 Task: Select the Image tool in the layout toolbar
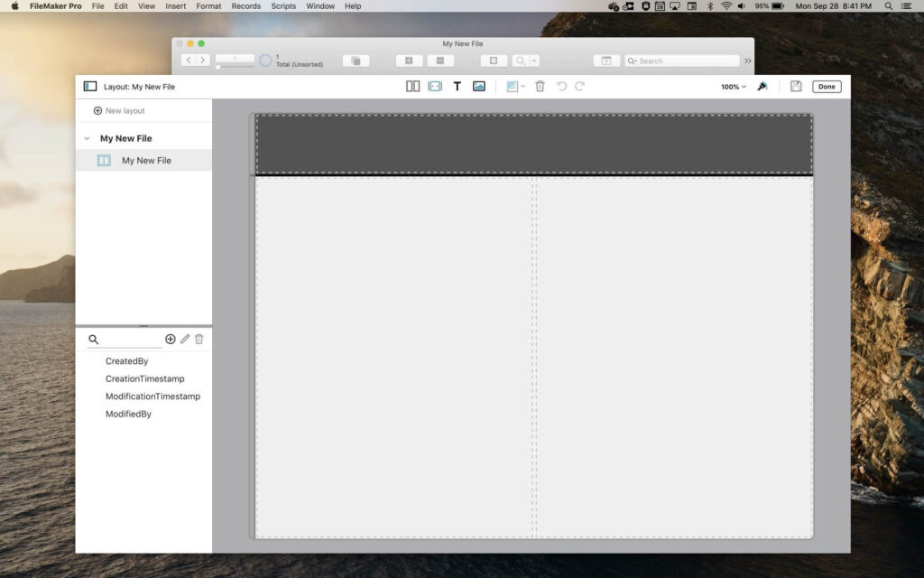[x=478, y=86]
